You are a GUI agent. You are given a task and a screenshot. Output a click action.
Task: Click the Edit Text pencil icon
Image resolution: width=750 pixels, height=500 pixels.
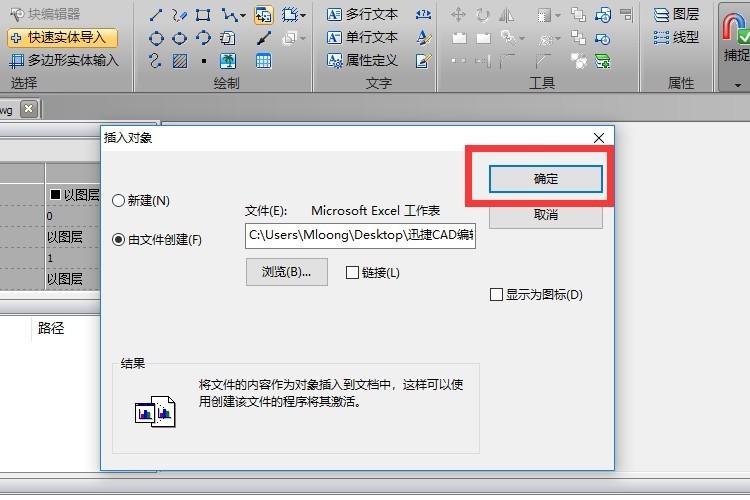(423, 61)
